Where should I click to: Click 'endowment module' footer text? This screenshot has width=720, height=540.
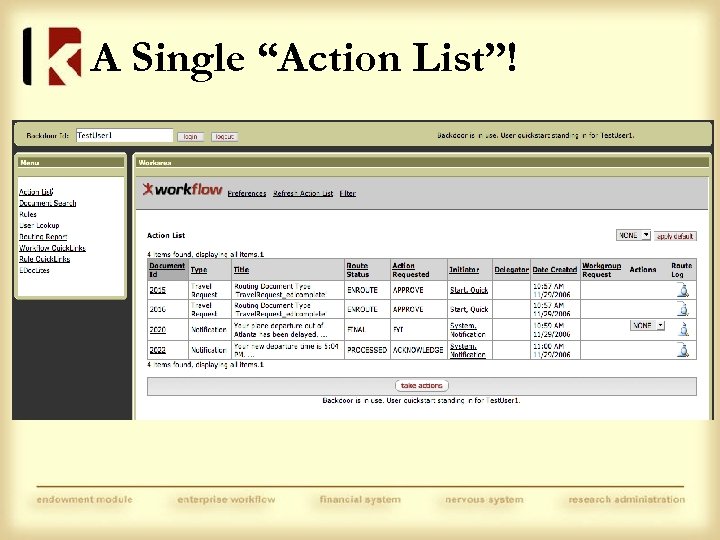click(84, 499)
